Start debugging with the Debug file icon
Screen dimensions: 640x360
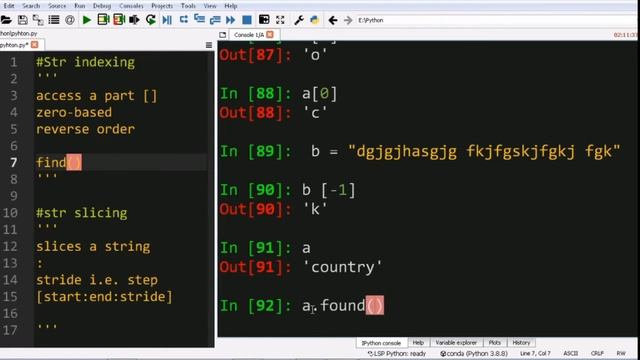point(167,20)
